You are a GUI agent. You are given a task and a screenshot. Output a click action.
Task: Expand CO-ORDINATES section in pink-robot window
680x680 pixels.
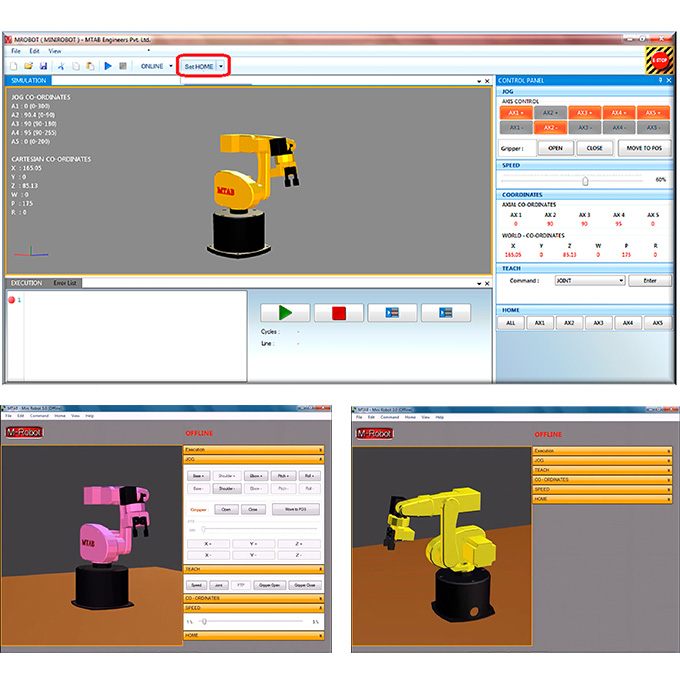tap(253, 598)
